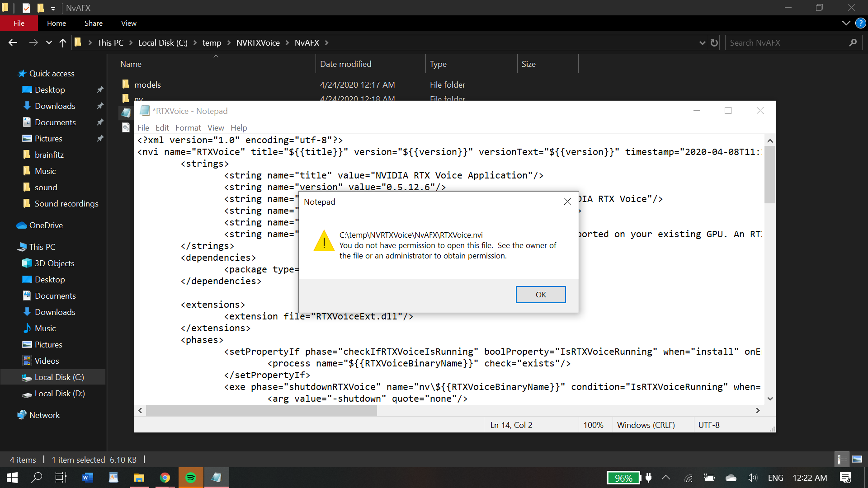The height and width of the screenshot is (488, 868).
Task: Open pinned Desktop under Quick access
Action: (x=50, y=89)
